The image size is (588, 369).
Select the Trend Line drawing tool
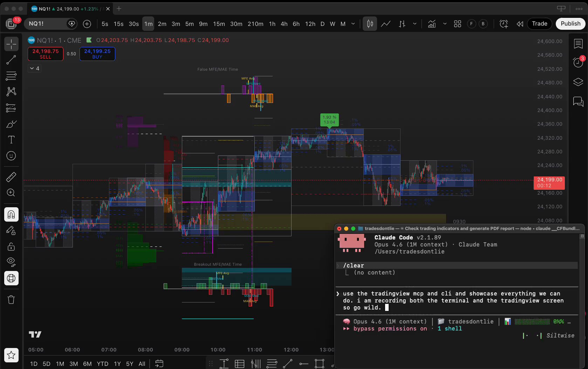point(11,60)
